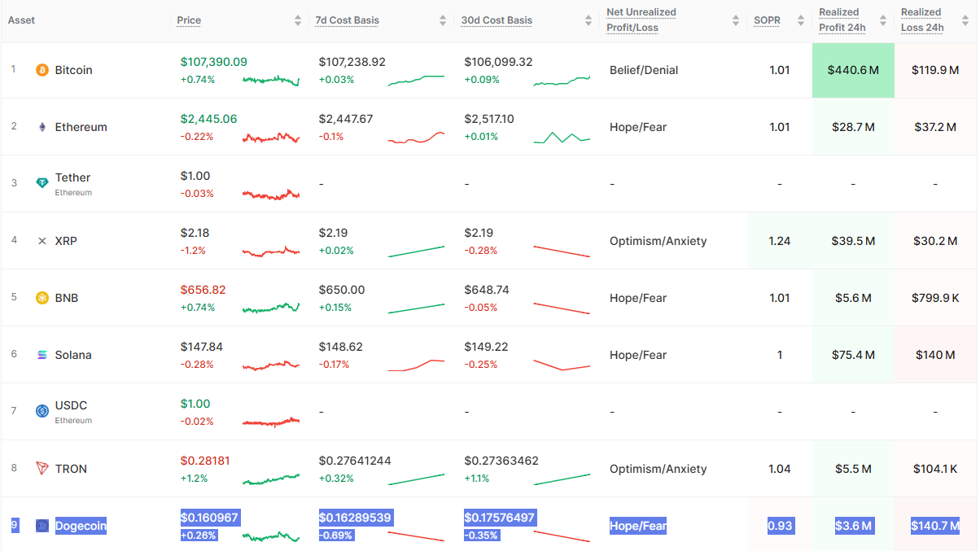
Task: Select the TRON red icon
Action: tap(42, 469)
